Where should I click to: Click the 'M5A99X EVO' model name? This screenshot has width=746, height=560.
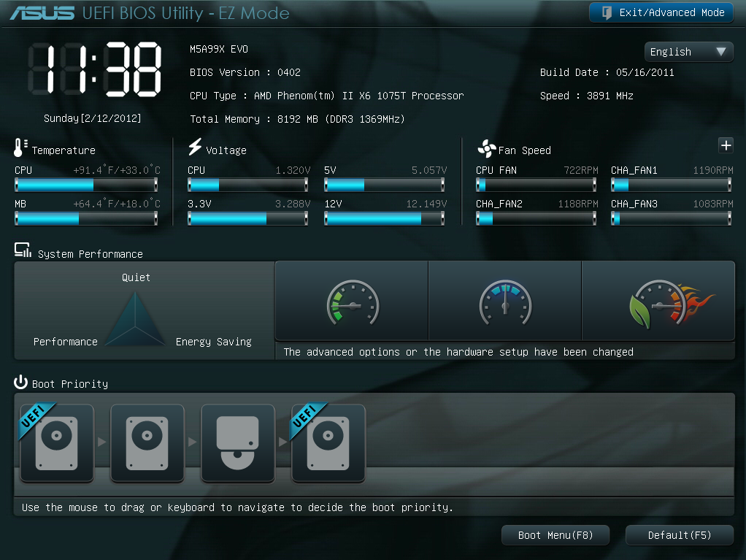pyautogui.click(x=219, y=50)
